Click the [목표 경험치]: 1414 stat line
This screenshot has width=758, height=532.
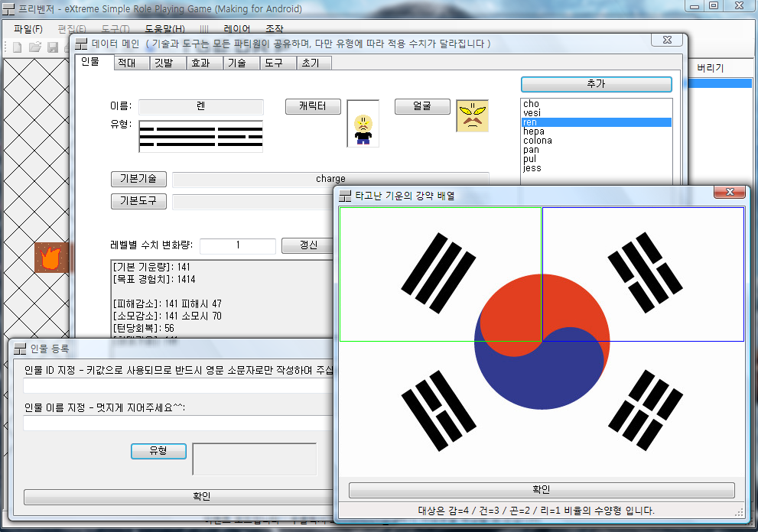pyautogui.click(x=155, y=279)
